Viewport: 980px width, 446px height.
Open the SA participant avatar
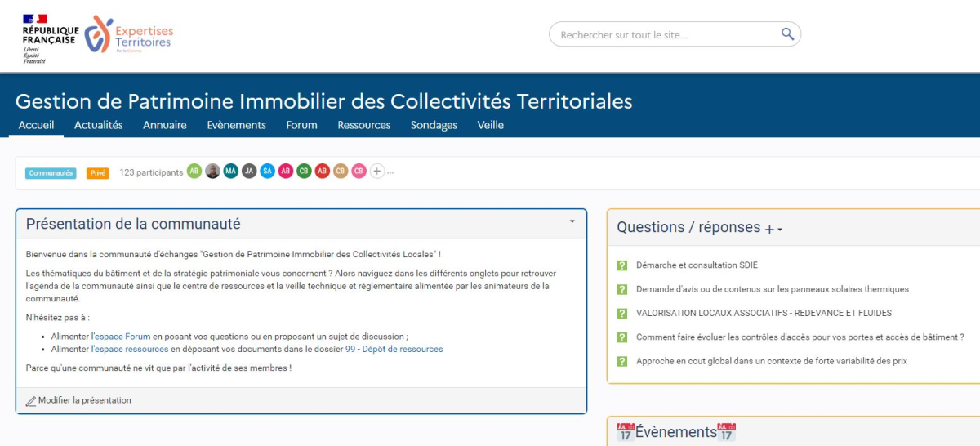click(267, 172)
